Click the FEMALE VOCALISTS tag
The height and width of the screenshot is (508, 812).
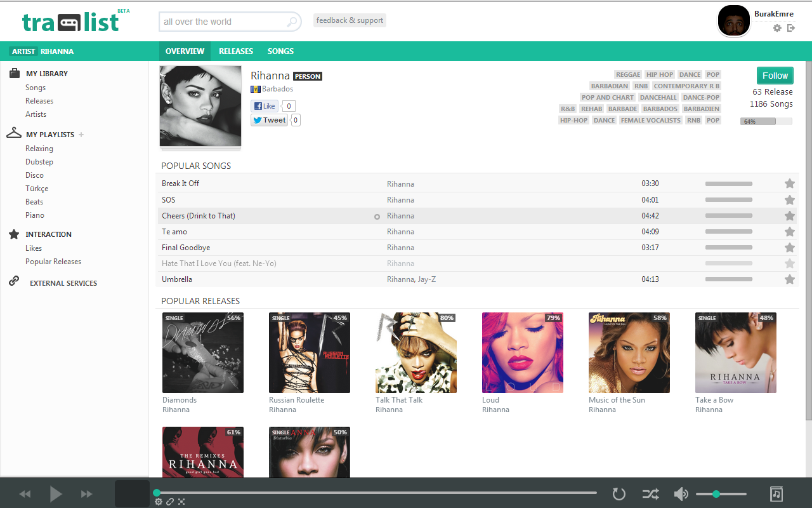tap(651, 120)
